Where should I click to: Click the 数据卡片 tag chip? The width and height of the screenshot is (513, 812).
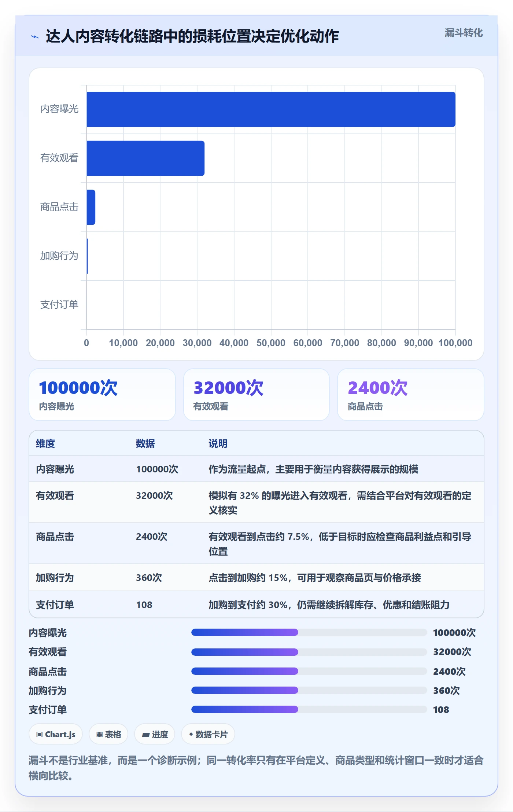tap(208, 734)
